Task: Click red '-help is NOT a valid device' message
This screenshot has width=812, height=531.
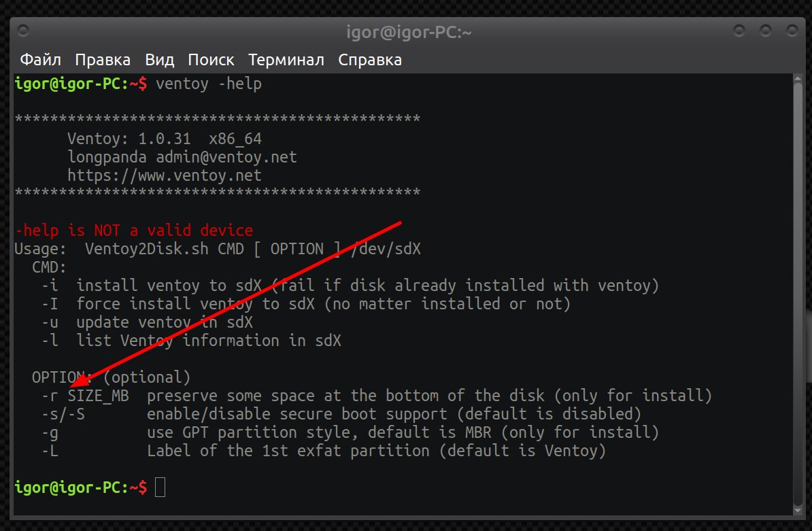Action: click(134, 230)
